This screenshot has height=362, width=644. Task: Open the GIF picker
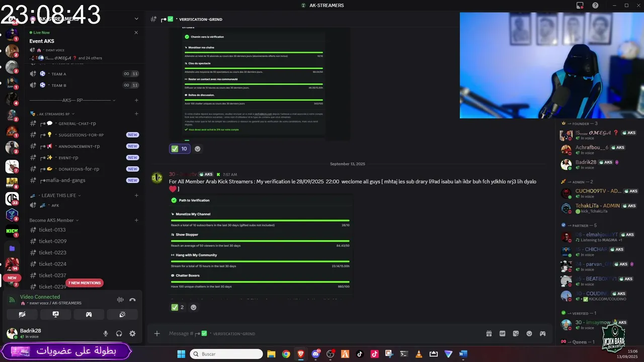click(502, 333)
